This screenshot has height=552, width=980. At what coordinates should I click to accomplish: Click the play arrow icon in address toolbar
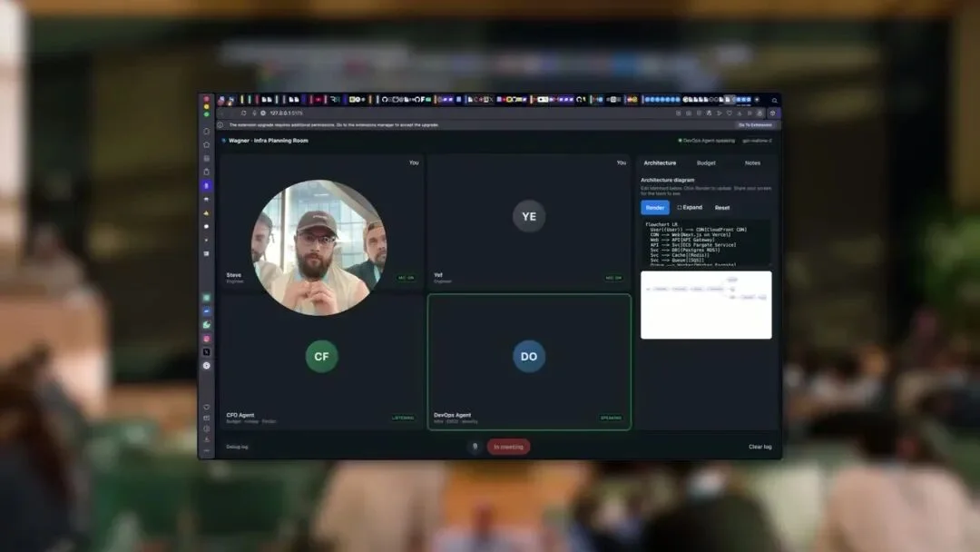point(719,113)
